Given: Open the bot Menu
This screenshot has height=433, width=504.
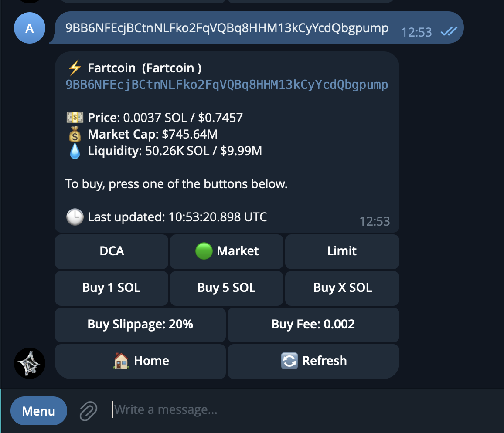Looking at the screenshot, I should [39, 411].
